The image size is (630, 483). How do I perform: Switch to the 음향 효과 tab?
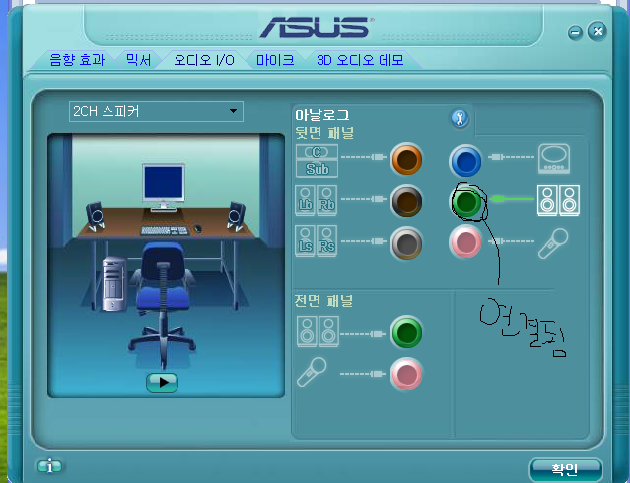coord(77,60)
